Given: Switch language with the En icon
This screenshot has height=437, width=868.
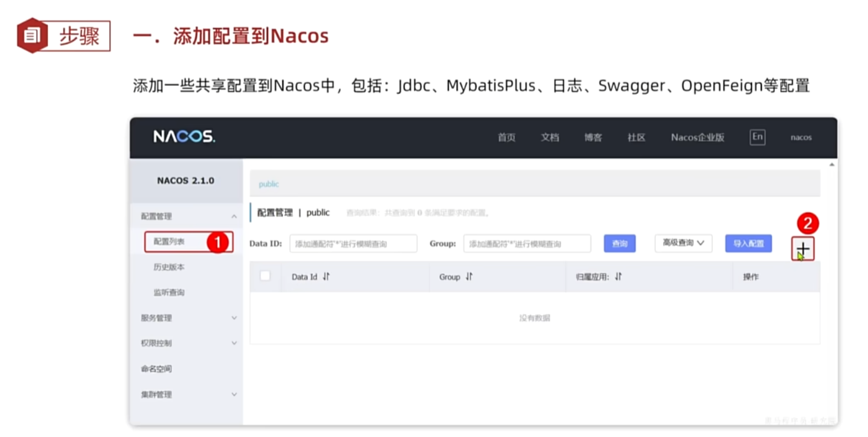Looking at the screenshot, I should click(757, 137).
